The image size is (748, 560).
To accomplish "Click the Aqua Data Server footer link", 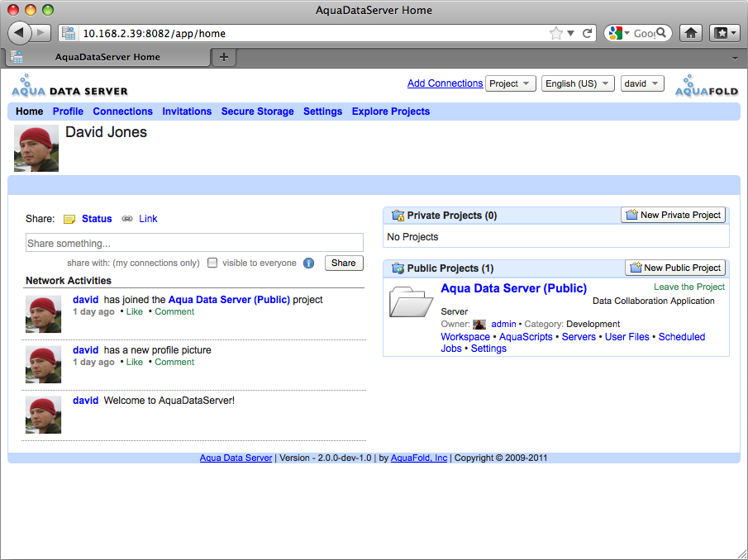I will point(236,458).
